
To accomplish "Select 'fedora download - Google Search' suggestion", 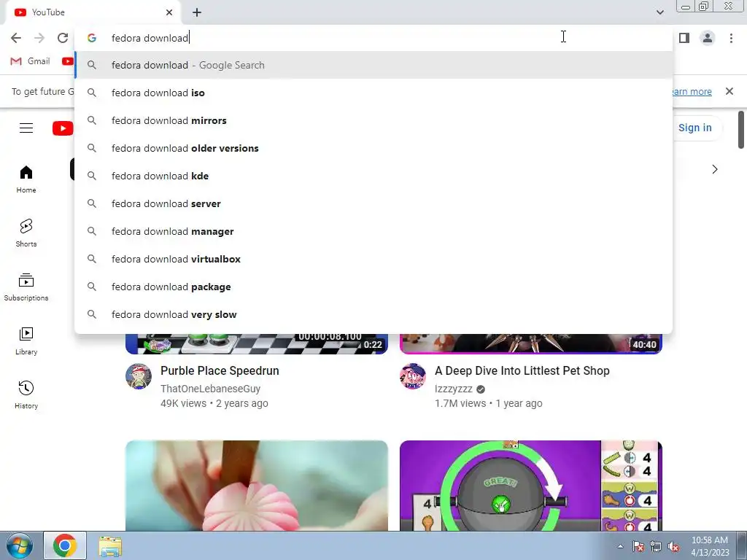I will tap(373, 65).
